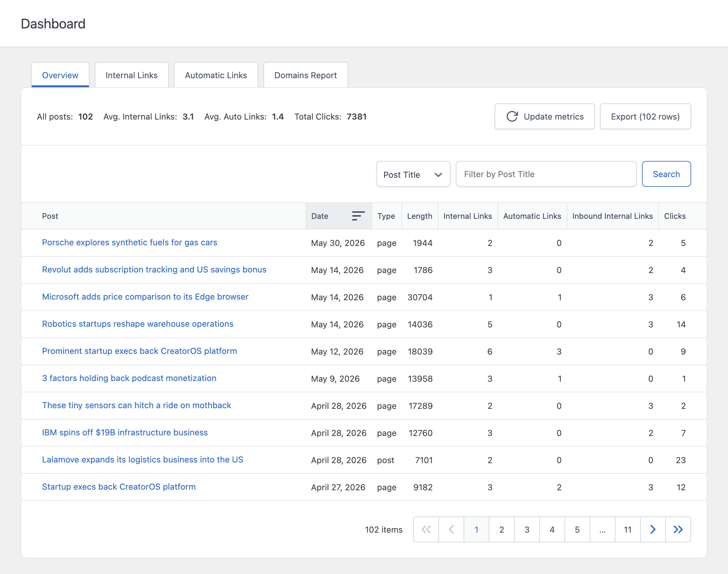This screenshot has height=574, width=728.
Task: Open Microsoft adds price comparison post
Action: (145, 297)
